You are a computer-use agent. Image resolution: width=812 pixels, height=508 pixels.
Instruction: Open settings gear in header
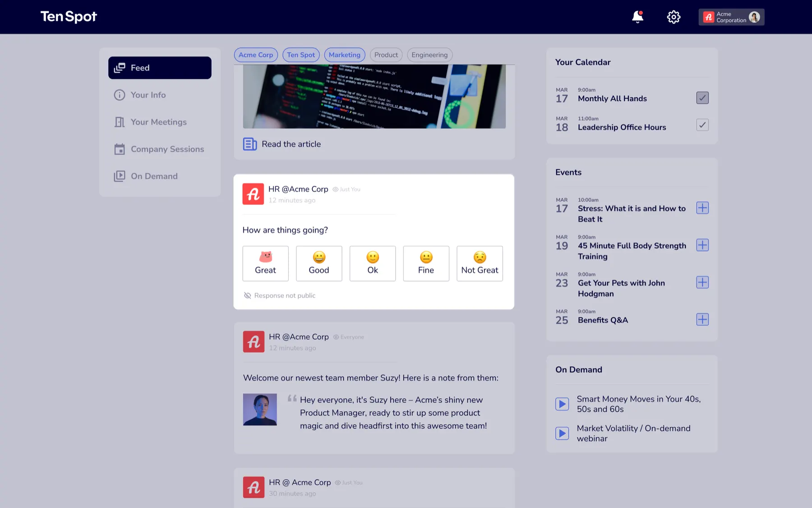674,17
